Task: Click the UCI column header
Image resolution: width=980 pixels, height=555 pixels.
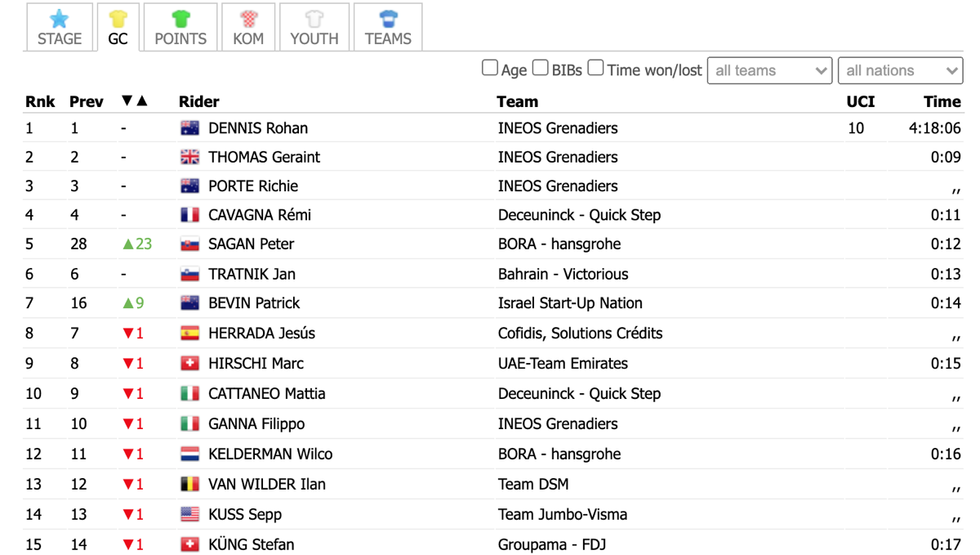Action: point(861,101)
